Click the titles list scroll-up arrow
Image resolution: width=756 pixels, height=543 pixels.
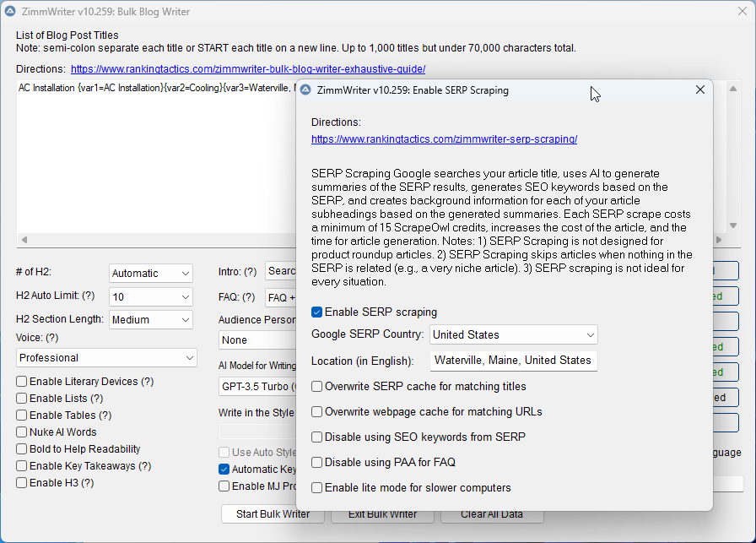pos(733,89)
